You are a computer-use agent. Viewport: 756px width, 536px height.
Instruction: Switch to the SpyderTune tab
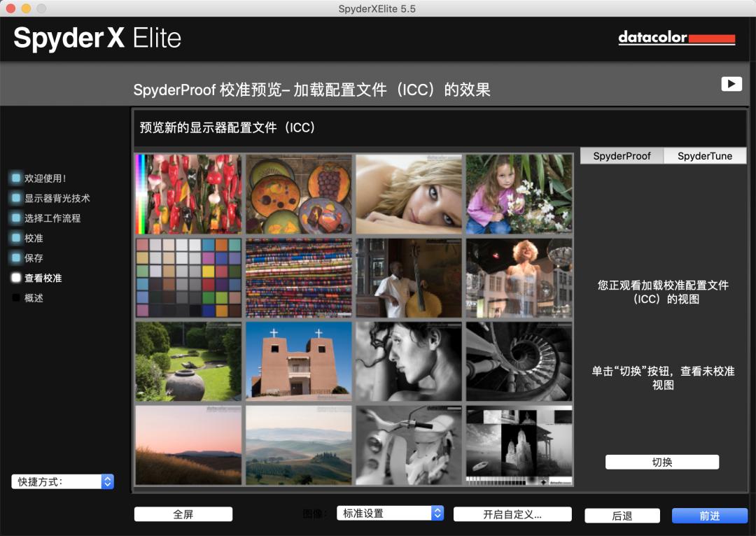[704, 156]
